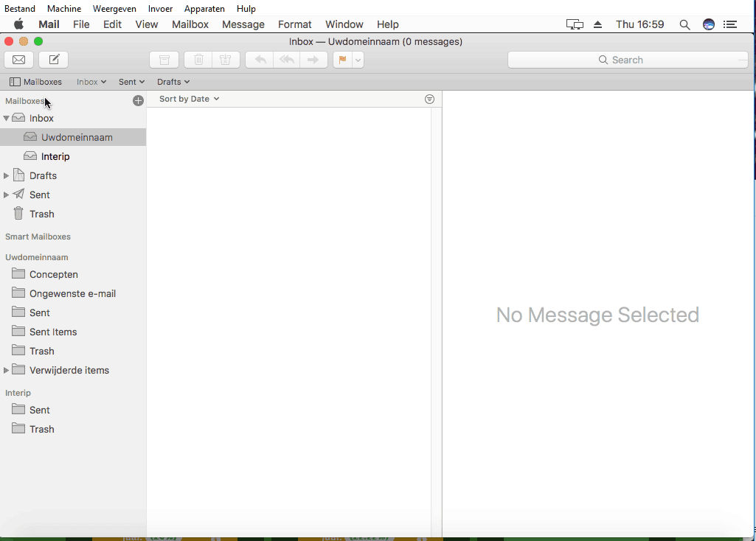756x541 pixels.
Task: Click the Get Mail envelope icon
Action: tap(18, 60)
